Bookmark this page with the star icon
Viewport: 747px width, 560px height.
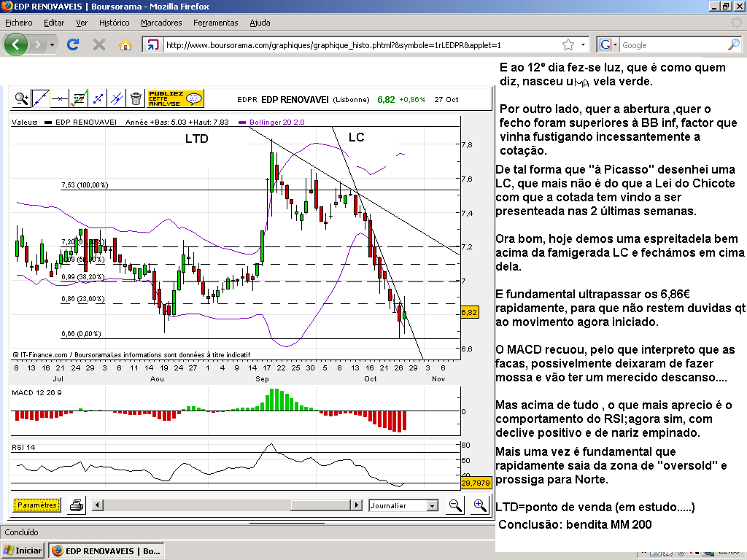[568, 44]
